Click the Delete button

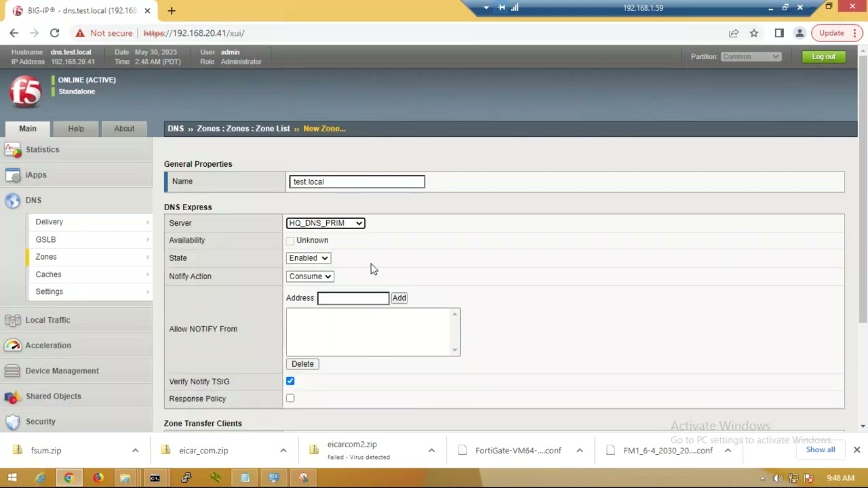[302, 364]
